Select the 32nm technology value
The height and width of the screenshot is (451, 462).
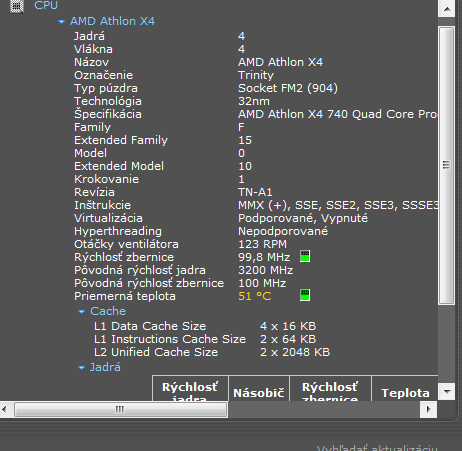click(254, 101)
